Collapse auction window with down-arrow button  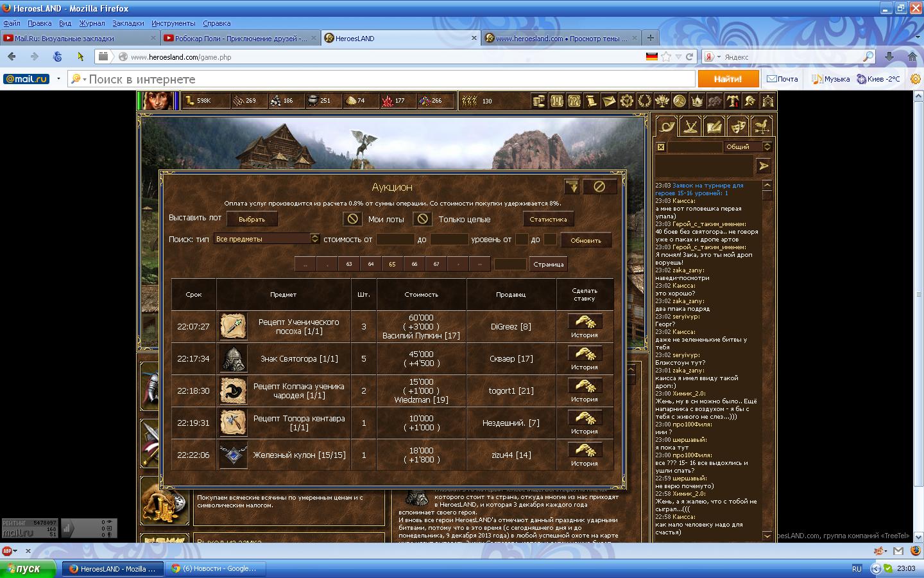point(571,187)
